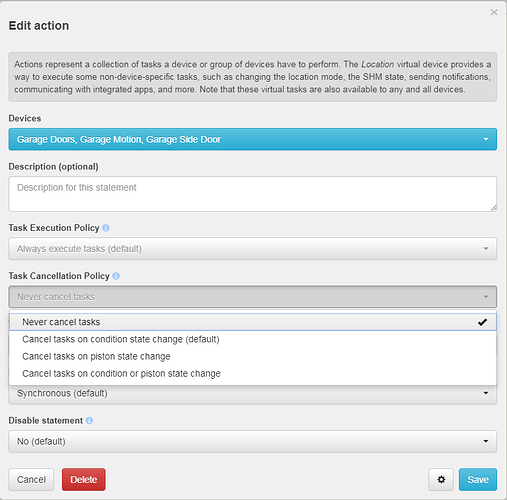The image size is (507, 500).
Task: Open the Synchronous (default) dropdown
Action: (x=253, y=395)
